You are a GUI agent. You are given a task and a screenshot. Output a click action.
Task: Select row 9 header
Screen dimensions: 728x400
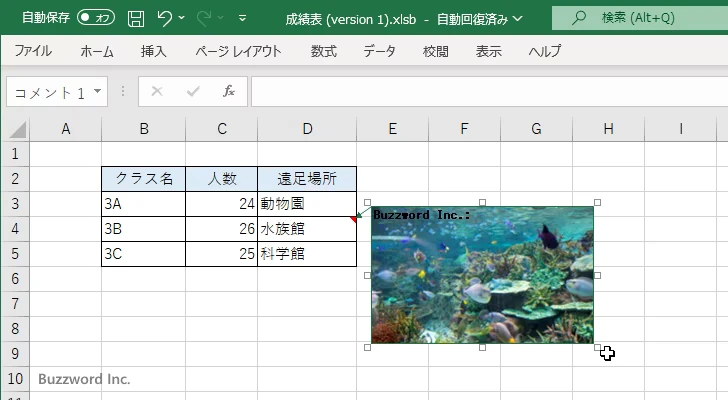pos(15,354)
